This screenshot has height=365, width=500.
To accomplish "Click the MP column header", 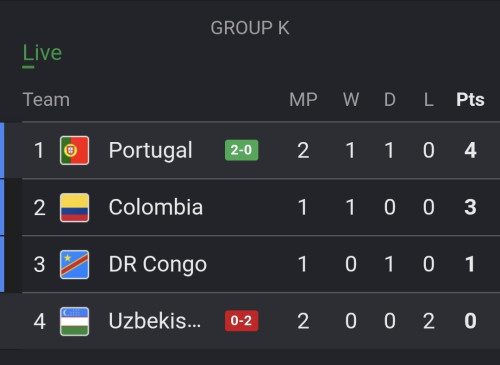I will tap(303, 99).
